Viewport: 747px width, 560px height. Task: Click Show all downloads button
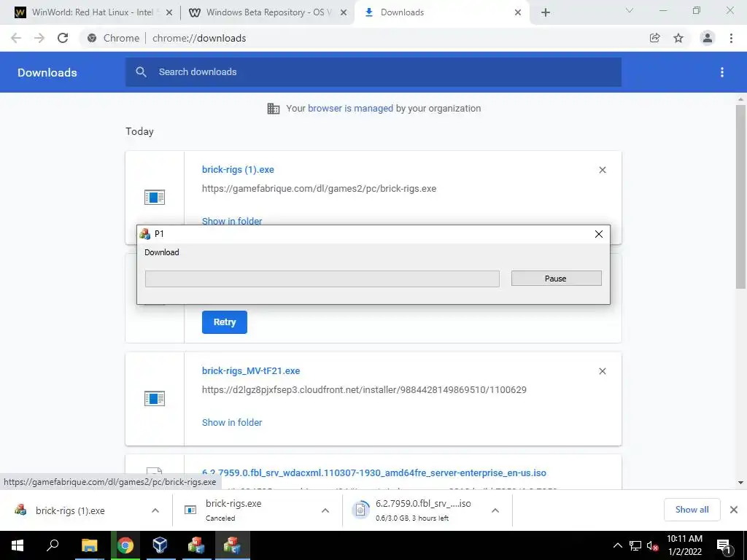[x=692, y=510]
